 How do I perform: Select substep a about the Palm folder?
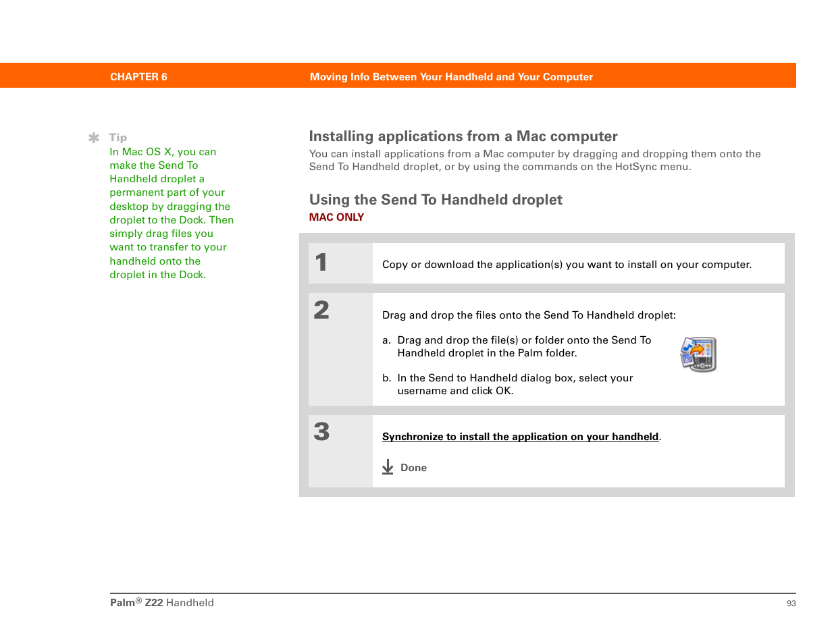point(517,346)
